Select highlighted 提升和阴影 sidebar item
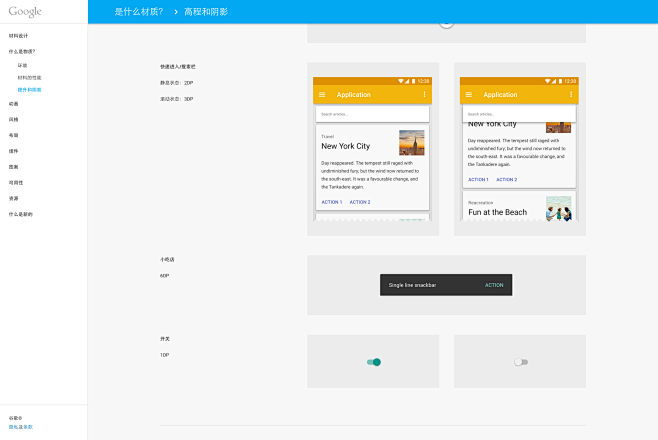Viewport: 658px width, 440px height. (29, 89)
